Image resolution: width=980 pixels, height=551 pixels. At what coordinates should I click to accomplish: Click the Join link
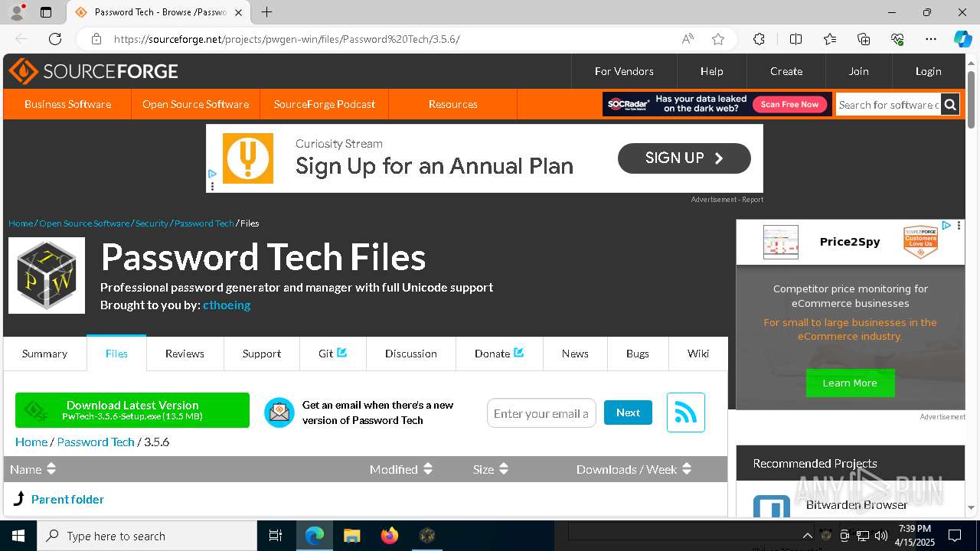[858, 71]
